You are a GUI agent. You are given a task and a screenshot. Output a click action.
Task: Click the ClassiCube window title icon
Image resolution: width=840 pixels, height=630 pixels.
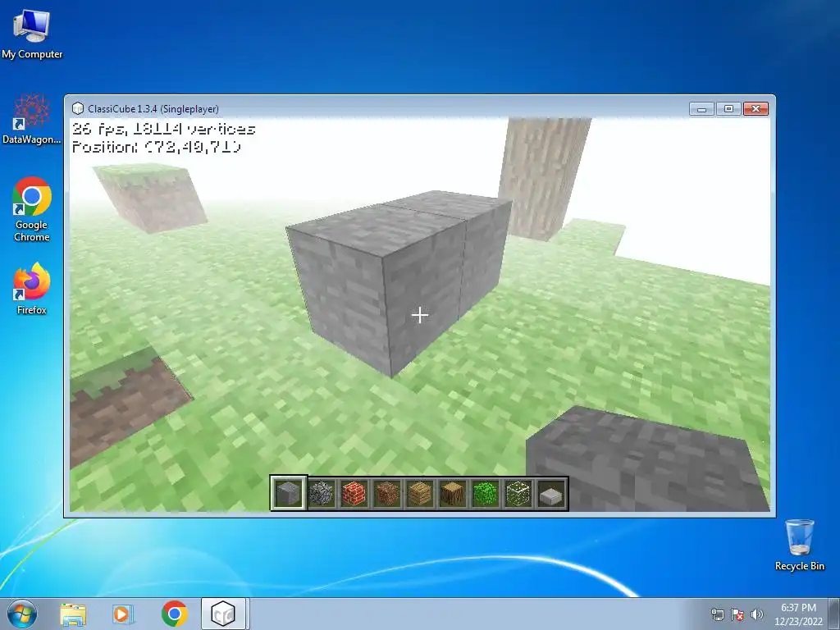coord(78,109)
